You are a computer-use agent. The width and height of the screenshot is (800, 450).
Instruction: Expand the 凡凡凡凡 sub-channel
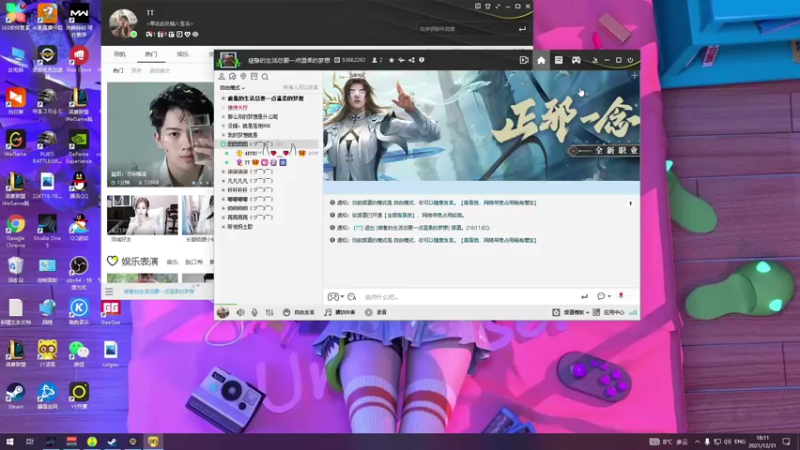[x=223, y=181]
